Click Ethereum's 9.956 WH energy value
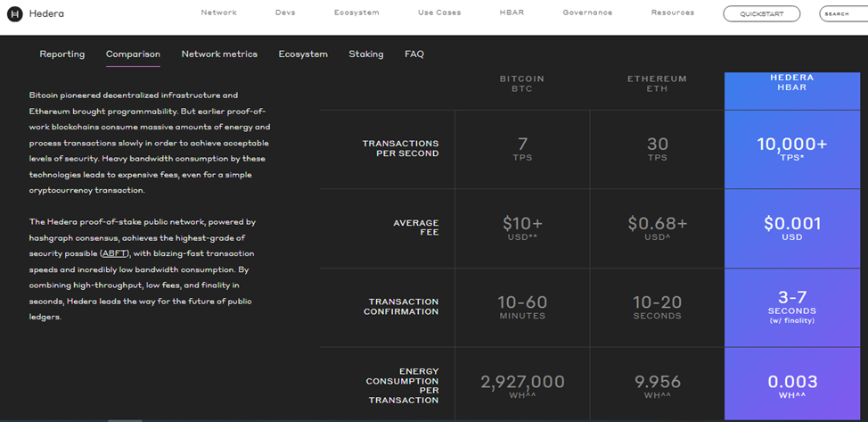Viewport: 868px width, 422px height. [x=657, y=386]
